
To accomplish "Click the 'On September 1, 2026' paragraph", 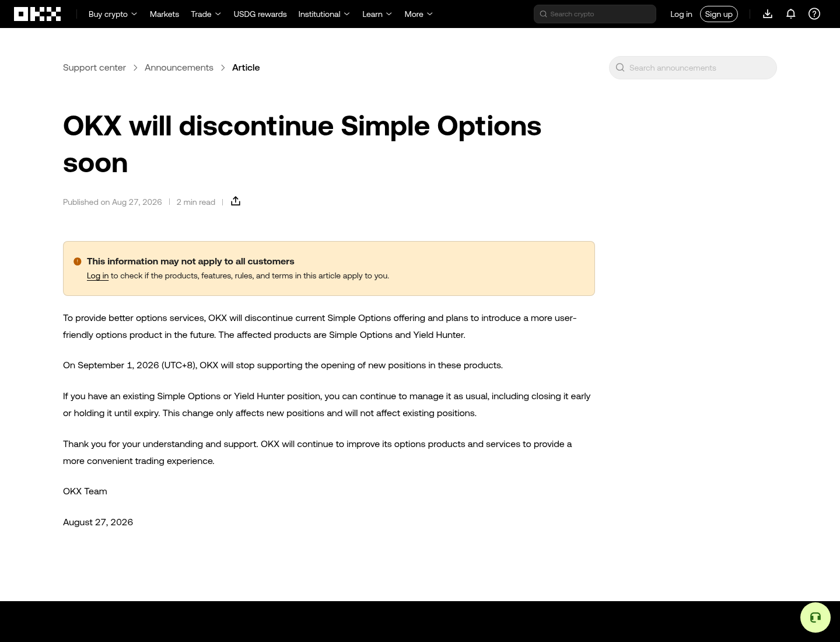I will point(283,365).
